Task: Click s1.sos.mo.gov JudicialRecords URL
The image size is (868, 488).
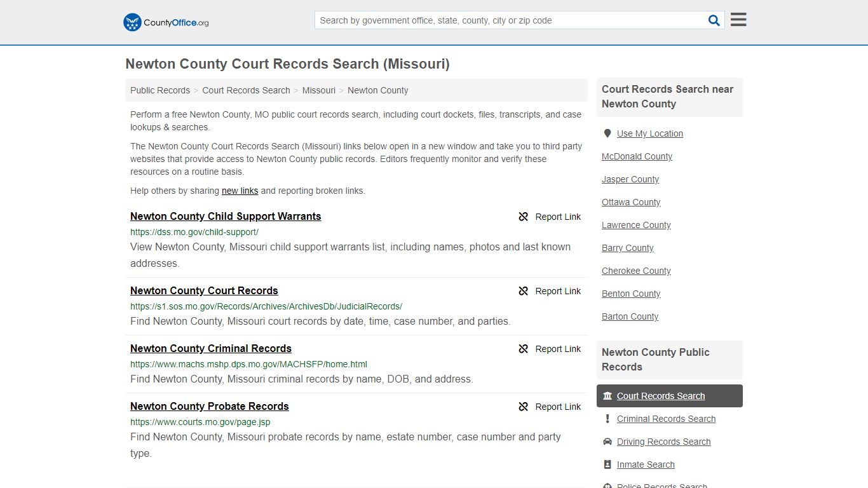Action: click(266, 306)
